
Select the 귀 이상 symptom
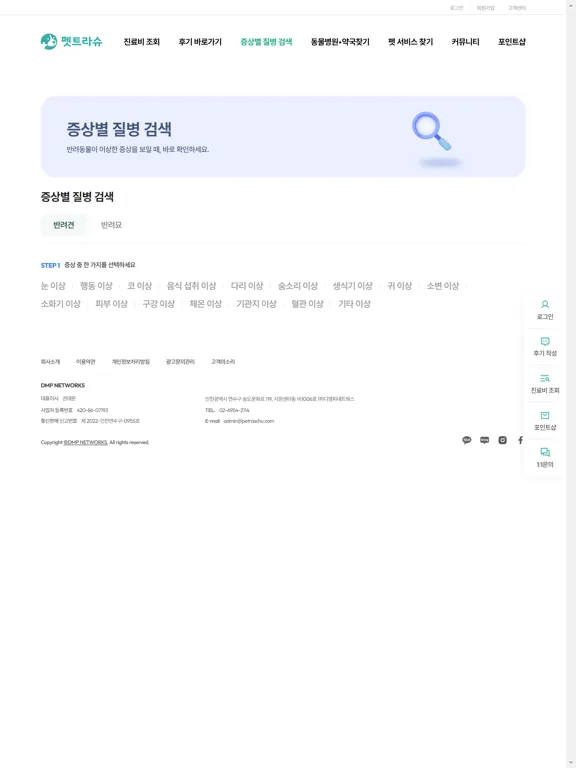click(400, 286)
